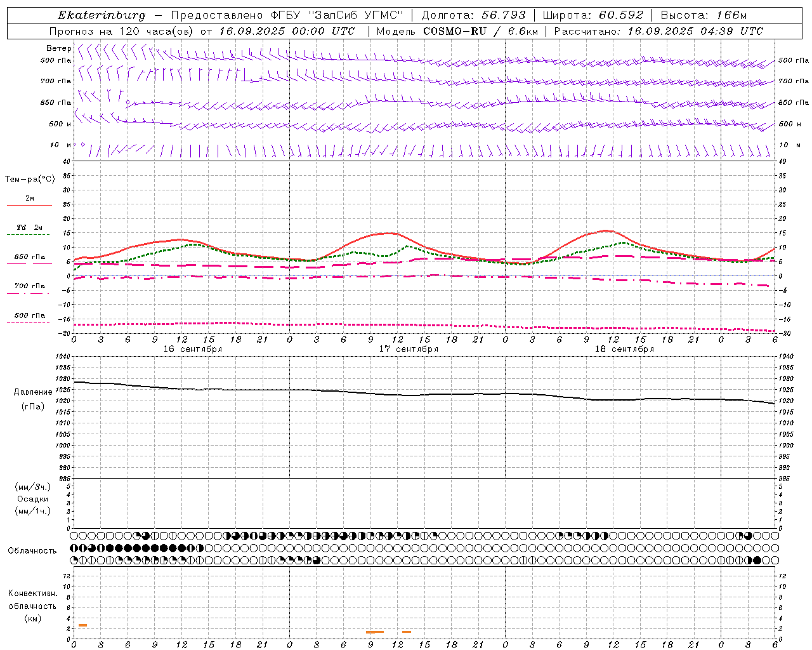Click the Давление (гПа) axis label

point(33,399)
